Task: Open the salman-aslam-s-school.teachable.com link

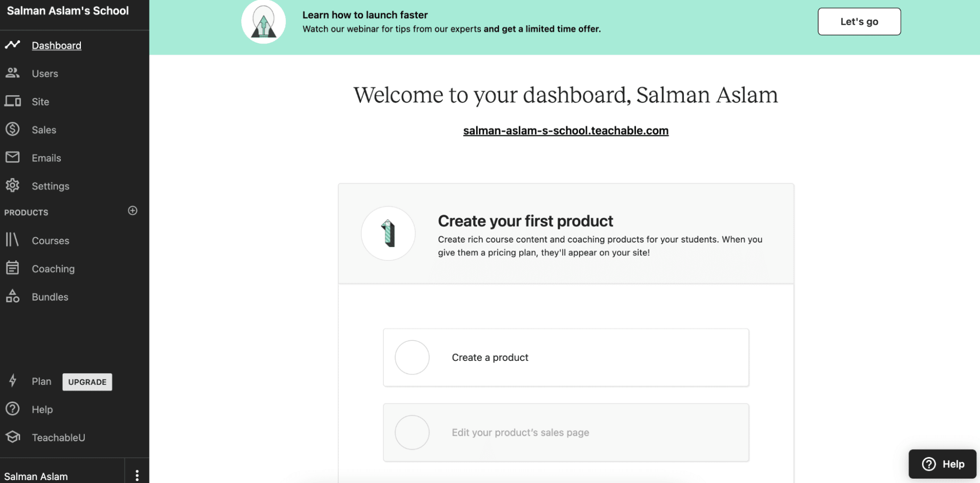Action: tap(566, 130)
